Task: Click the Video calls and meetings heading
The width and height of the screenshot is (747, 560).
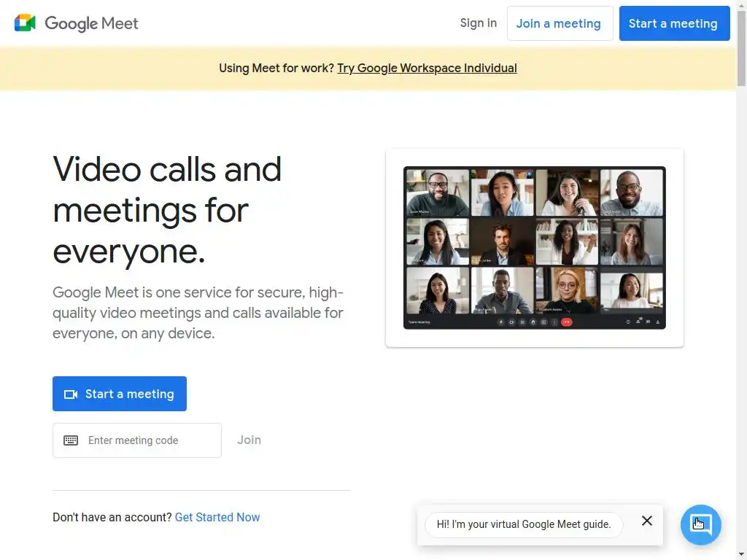Action: coord(167,210)
